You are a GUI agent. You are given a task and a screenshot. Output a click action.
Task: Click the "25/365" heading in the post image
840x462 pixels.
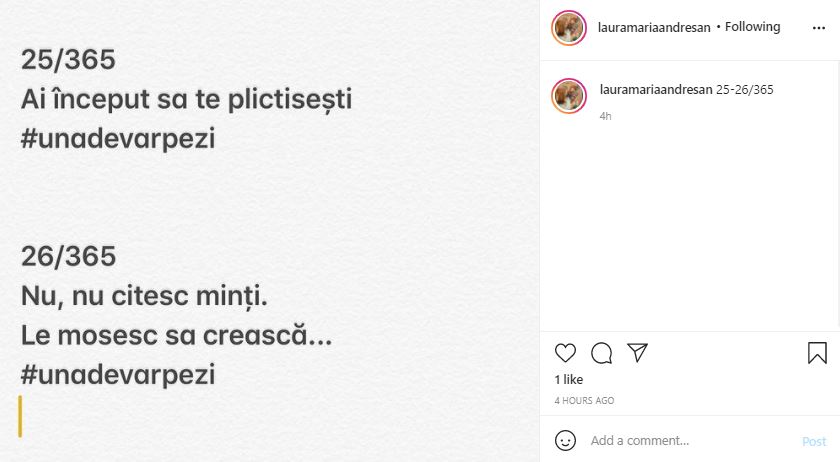(68, 60)
